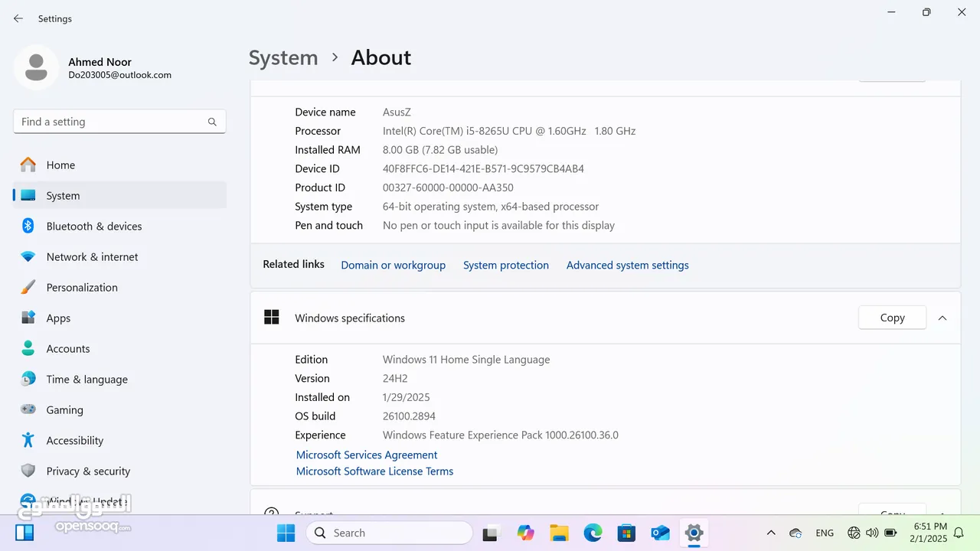
Task: Select the Device ID value text
Action: [483, 168]
